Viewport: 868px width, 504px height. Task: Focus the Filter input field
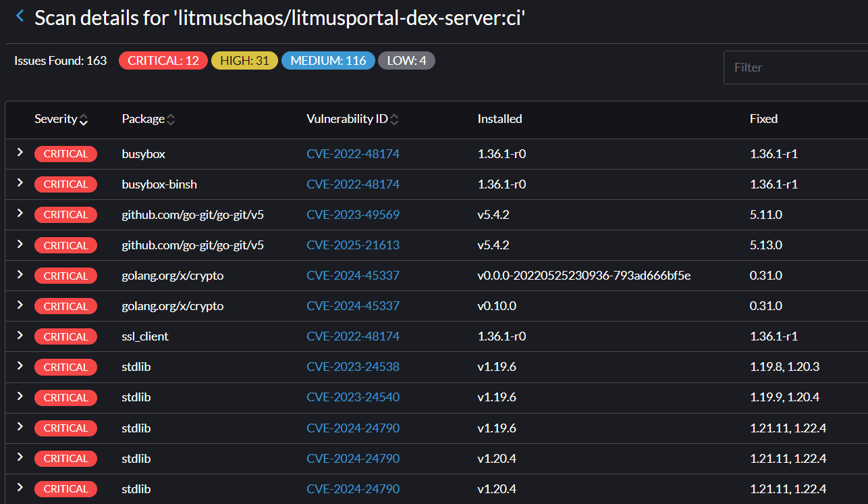[x=796, y=68]
